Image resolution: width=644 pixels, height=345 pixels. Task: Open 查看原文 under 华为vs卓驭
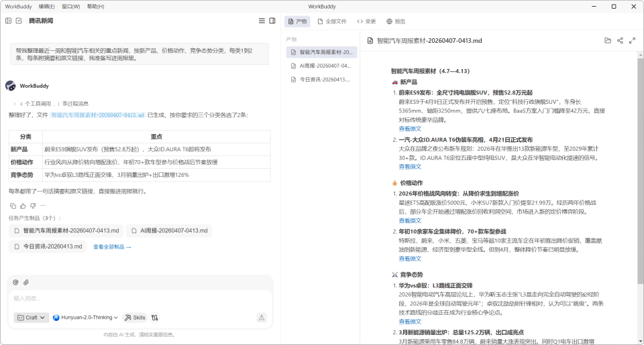(410, 322)
